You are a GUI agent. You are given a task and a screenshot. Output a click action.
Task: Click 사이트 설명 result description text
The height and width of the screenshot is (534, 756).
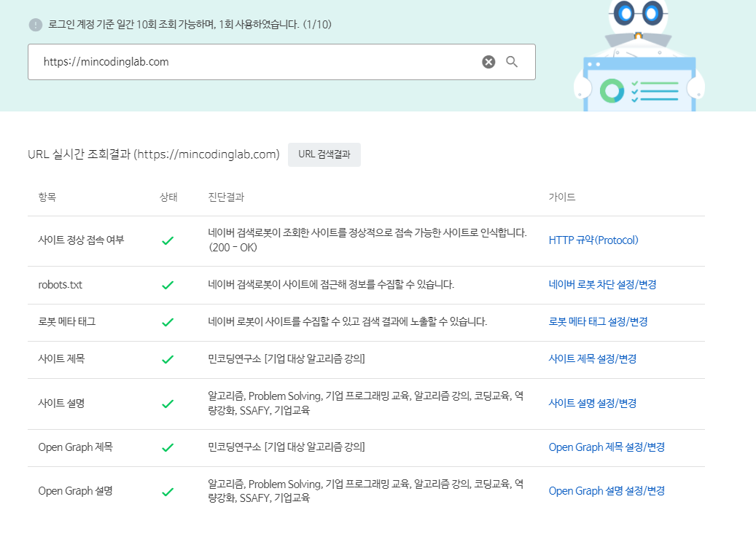365,403
